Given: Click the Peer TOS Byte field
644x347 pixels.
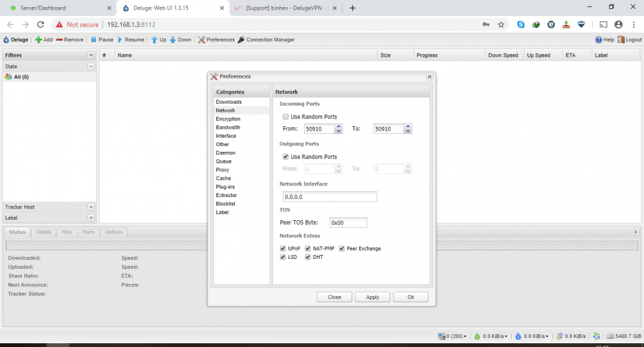Looking at the screenshot, I should pos(348,223).
